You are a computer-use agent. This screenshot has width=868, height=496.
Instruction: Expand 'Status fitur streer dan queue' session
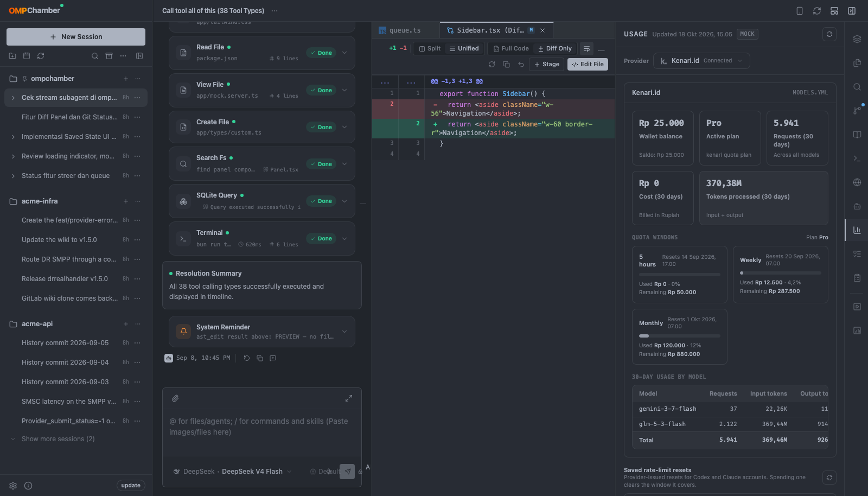(13, 176)
